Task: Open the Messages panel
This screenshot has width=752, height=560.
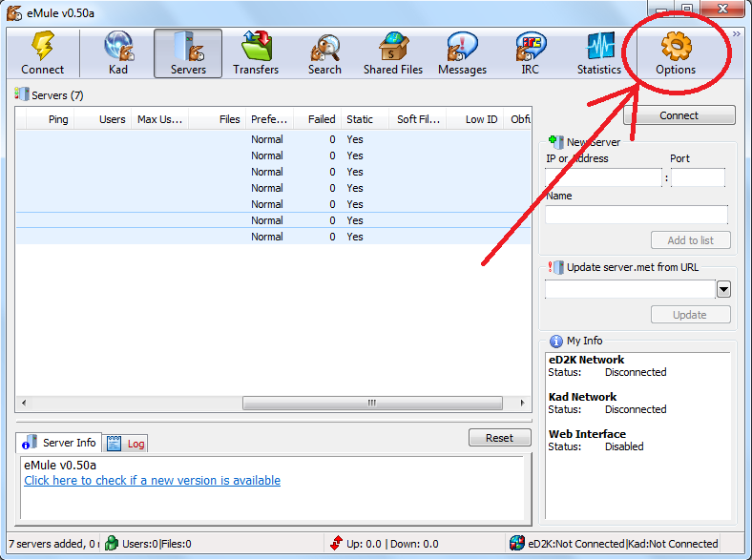Action: 462,52
